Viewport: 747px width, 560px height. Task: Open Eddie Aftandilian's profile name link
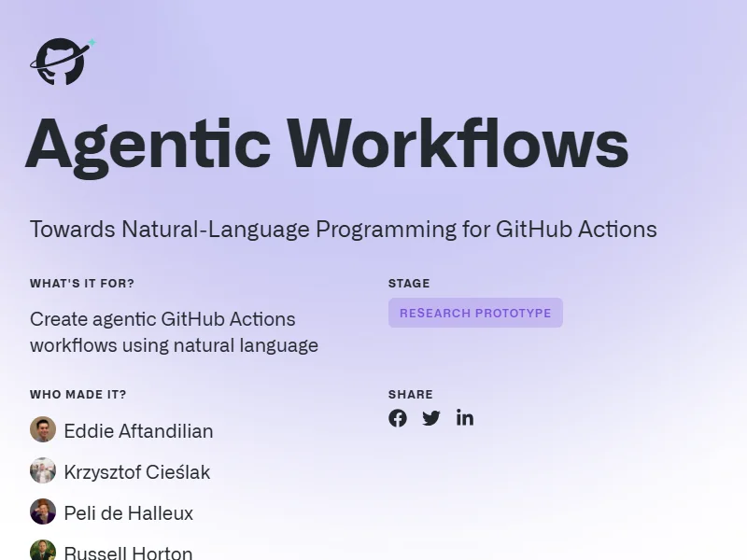click(x=138, y=431)
